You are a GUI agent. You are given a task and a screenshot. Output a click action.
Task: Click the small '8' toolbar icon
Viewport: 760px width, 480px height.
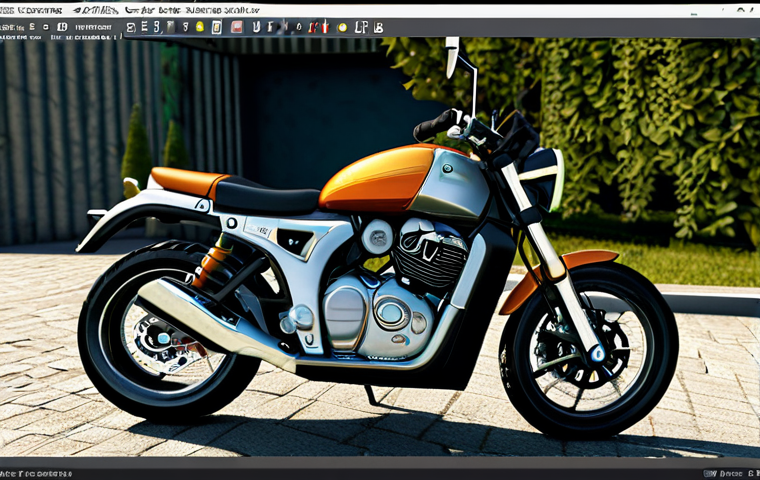click(x=185, y=27)
